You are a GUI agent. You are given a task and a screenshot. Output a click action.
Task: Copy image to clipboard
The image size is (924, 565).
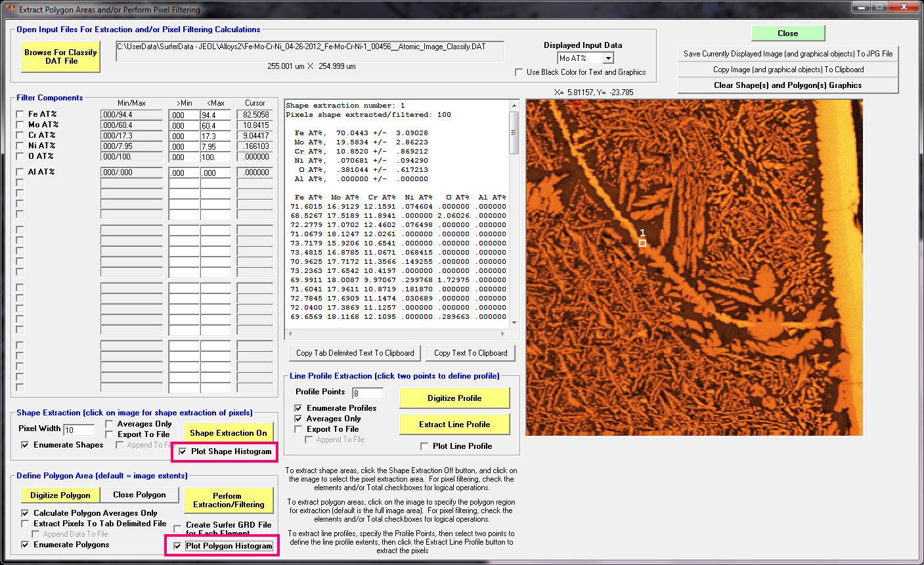pos(787,70)
